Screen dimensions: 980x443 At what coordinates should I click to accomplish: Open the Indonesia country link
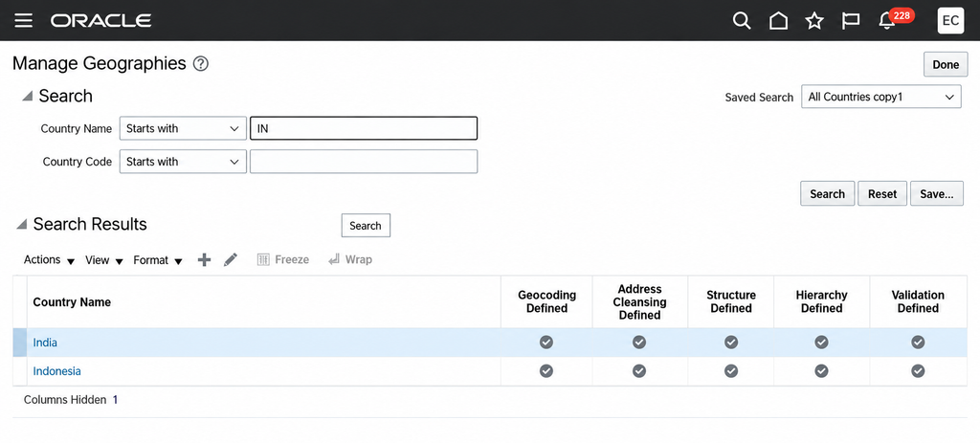[56, 371]
